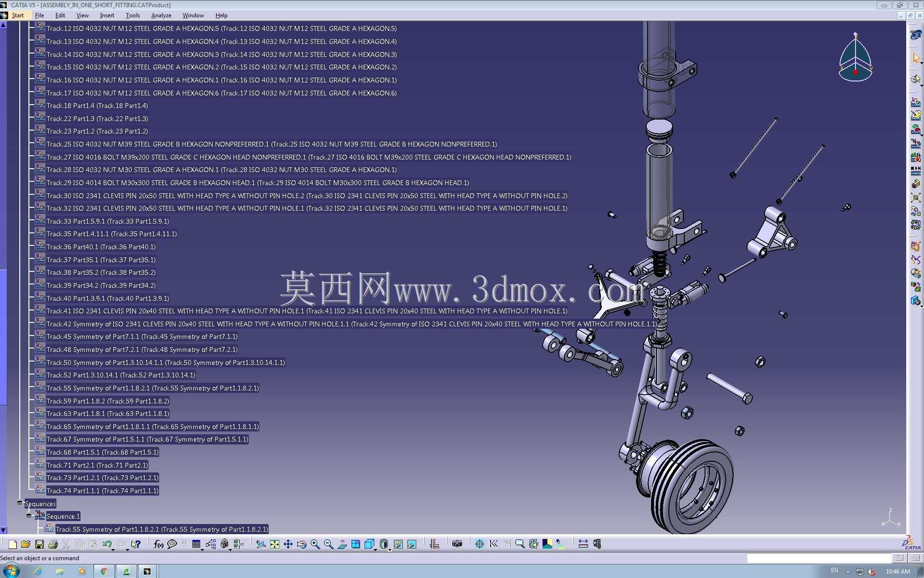Open Internet Explorer from the taskbar
This screenshot has height=578, width=924.
tap(37, 571)
